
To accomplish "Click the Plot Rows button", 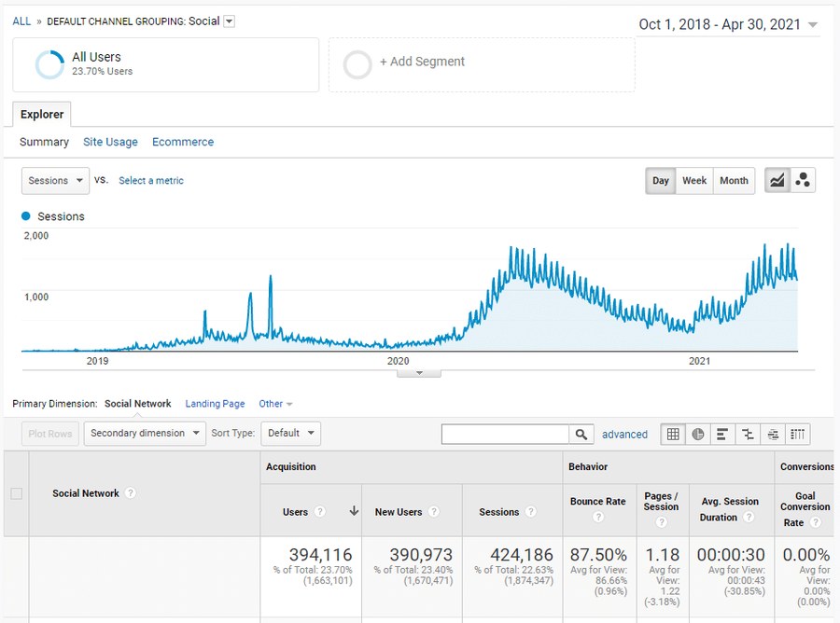I will (49, 433).
